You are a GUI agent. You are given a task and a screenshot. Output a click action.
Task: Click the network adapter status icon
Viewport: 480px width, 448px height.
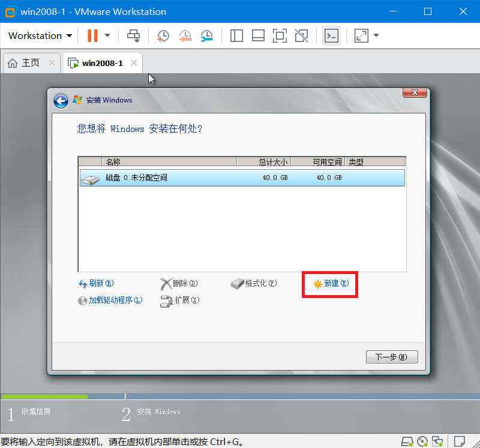(437, 441)
